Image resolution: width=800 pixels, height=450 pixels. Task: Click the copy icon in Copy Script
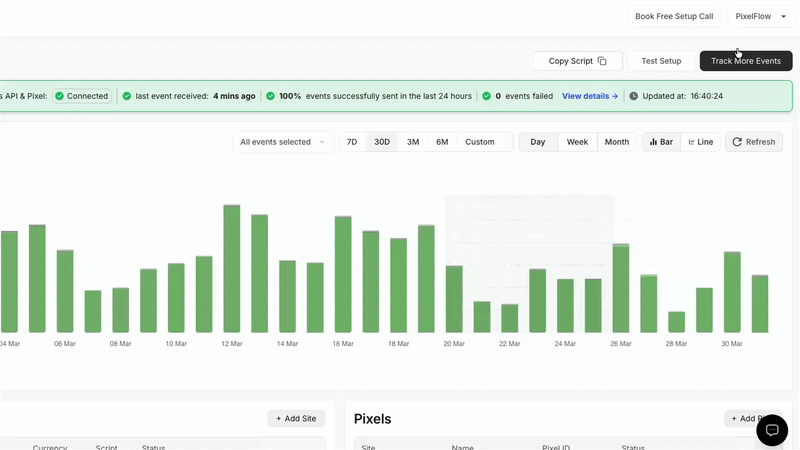[x=602, y=61]
